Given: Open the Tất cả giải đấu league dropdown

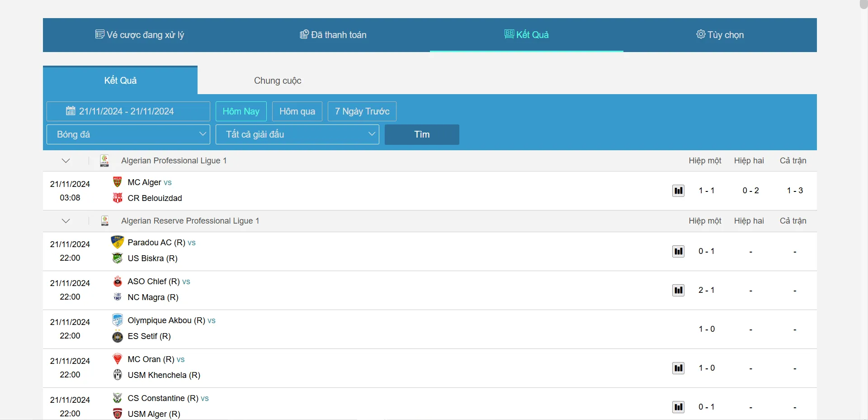Looking at the screenshot, I should coord(297,134).
